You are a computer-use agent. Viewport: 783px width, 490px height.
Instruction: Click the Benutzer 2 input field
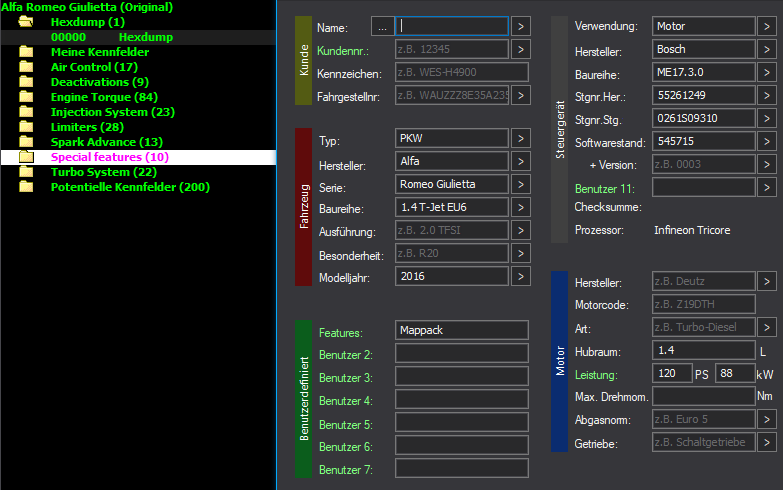click(x=462, y=353)
